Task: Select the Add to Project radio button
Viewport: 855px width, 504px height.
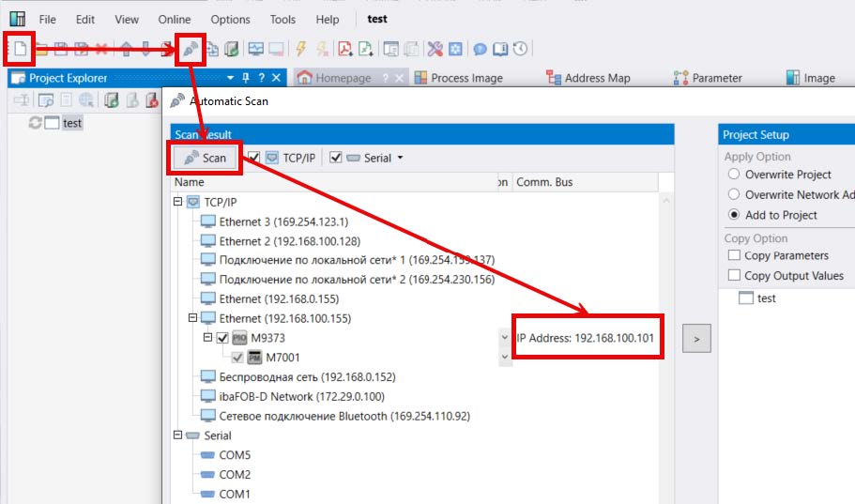Action: (734, 214)
